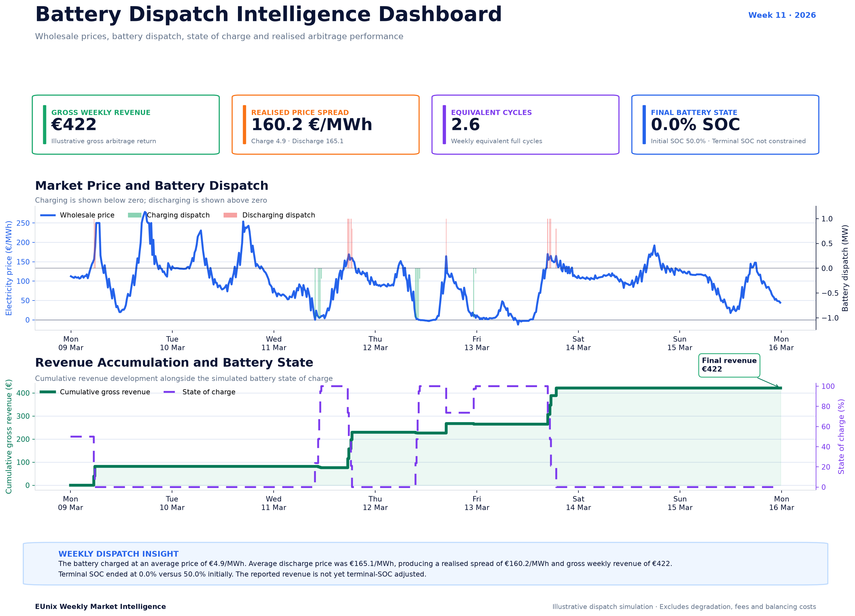Click the "Market Price and Battery Dispatch" heading
This screenshot has height=616, width=855.
pyautogui.click(x=152, y=185)
